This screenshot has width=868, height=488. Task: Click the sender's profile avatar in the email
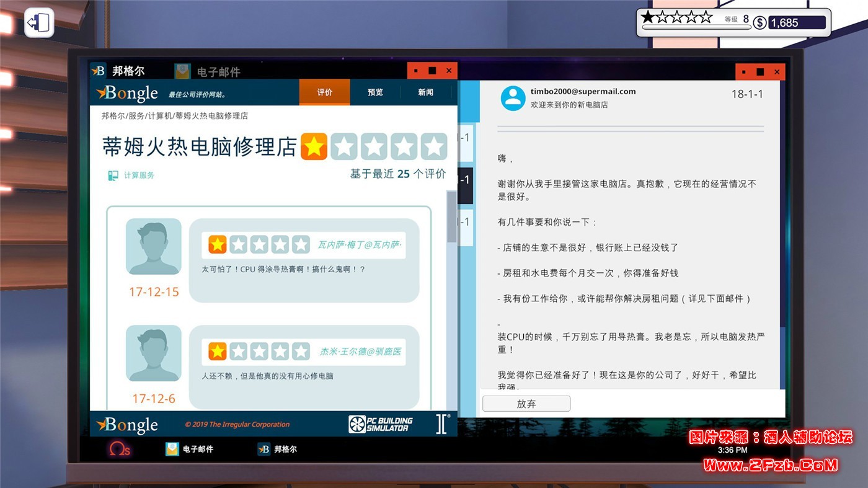(x=513, y=98)
